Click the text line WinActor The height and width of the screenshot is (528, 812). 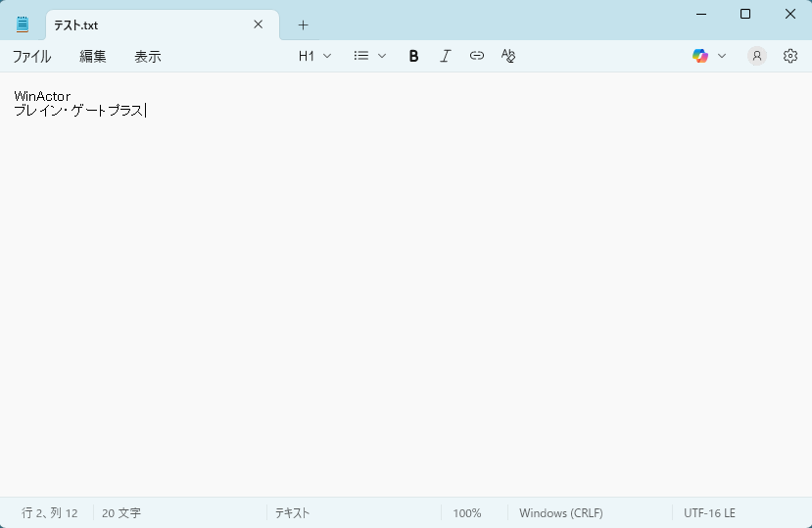point(42,96)
